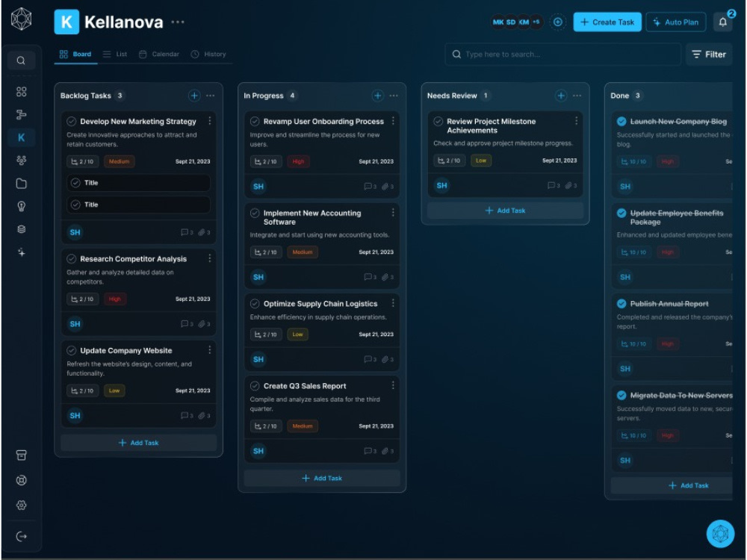The height and width of the screenshot is (560, 747).
Task: Add task via Needs Review plus icon
Action: [x=561, y=96]
